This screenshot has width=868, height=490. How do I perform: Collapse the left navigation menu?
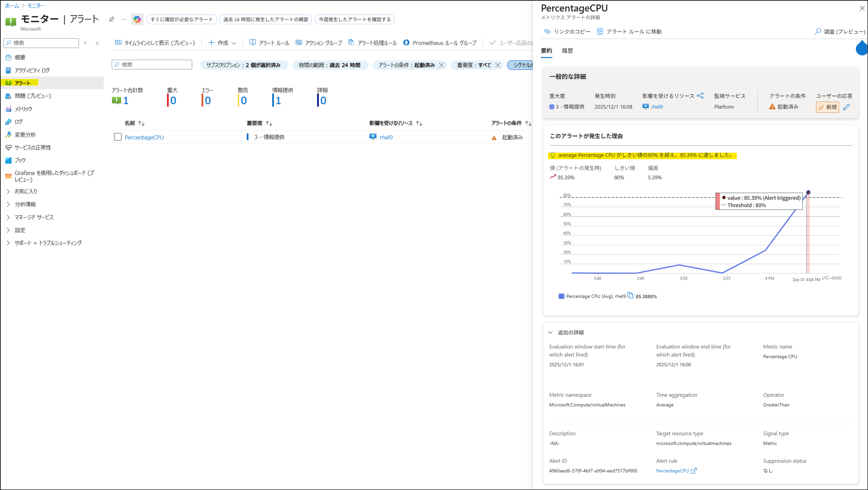coord(97,43)
